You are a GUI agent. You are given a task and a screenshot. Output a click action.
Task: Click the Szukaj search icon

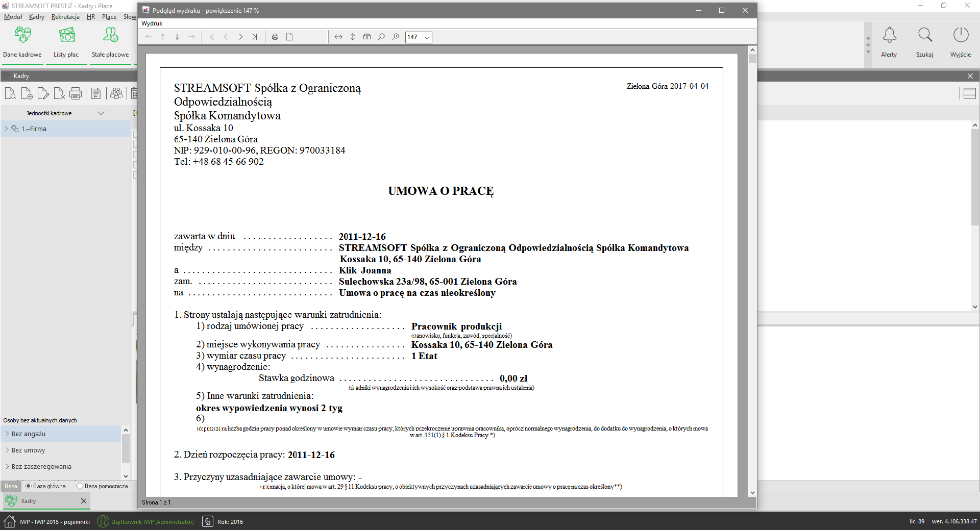coord(925,35)
